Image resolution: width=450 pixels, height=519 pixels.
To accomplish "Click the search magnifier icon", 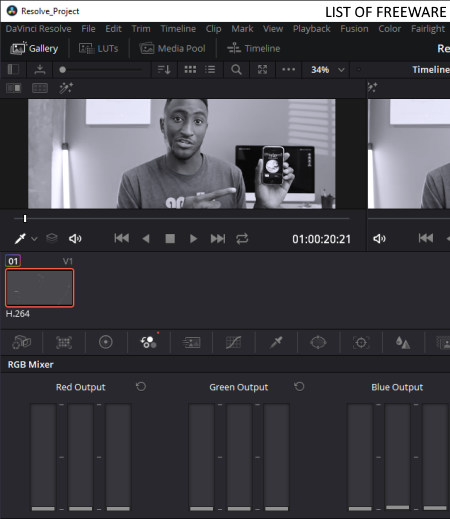I will 236,70.
